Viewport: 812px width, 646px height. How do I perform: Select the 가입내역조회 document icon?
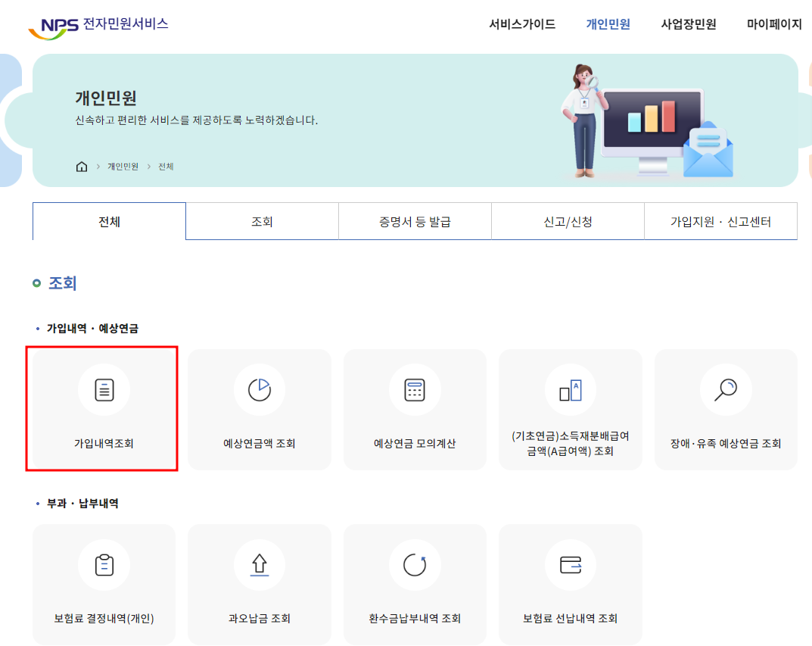click(104, 389)
